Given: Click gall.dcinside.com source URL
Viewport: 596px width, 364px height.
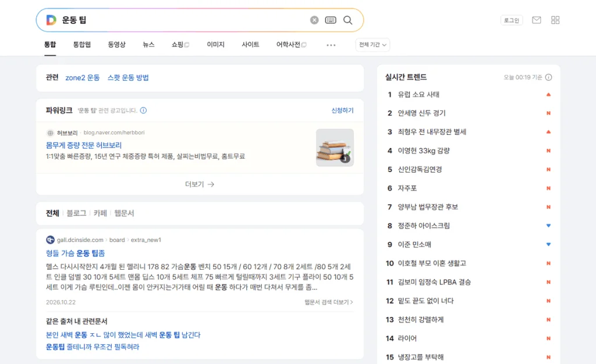Looking at the screenshot, I should [x=80, y=240].
